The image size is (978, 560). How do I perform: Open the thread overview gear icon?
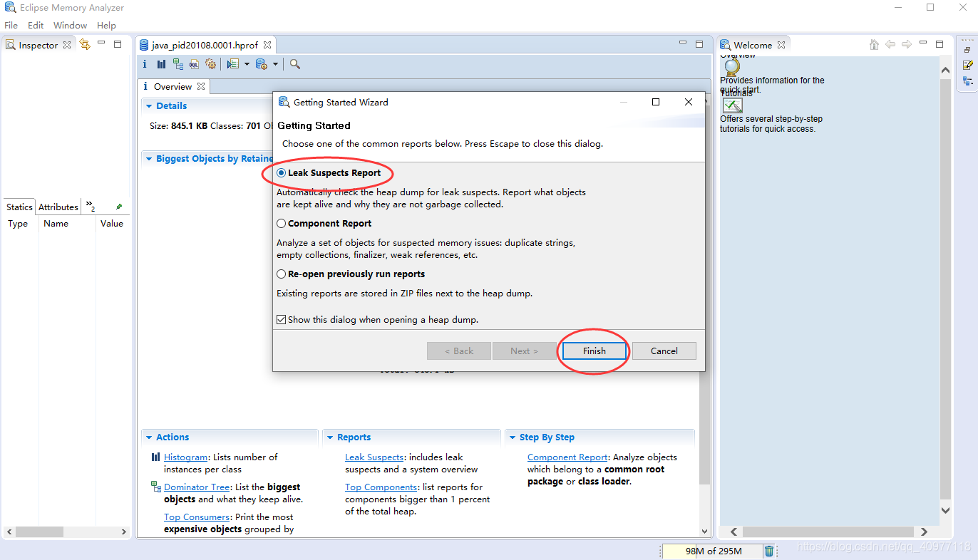click(210, 64)
